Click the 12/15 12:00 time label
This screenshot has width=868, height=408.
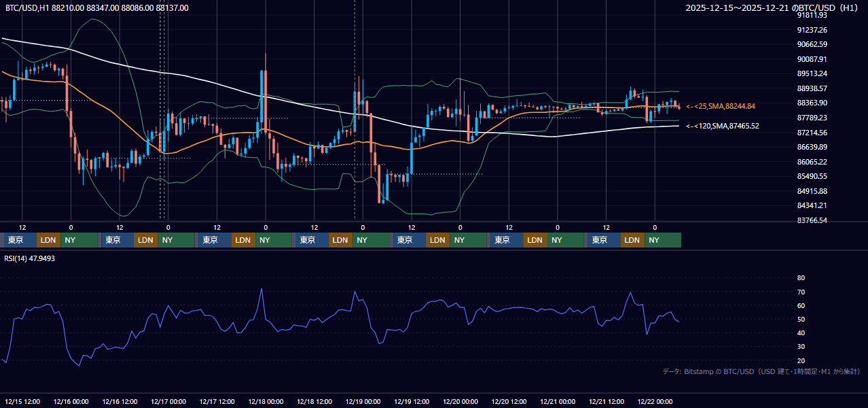pos(22,401)
